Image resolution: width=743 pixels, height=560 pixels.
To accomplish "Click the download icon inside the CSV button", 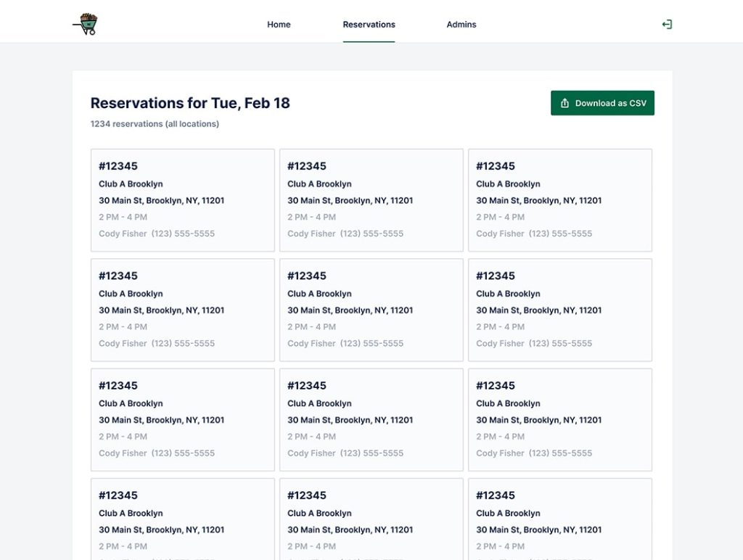I will [x=565, y=103].
